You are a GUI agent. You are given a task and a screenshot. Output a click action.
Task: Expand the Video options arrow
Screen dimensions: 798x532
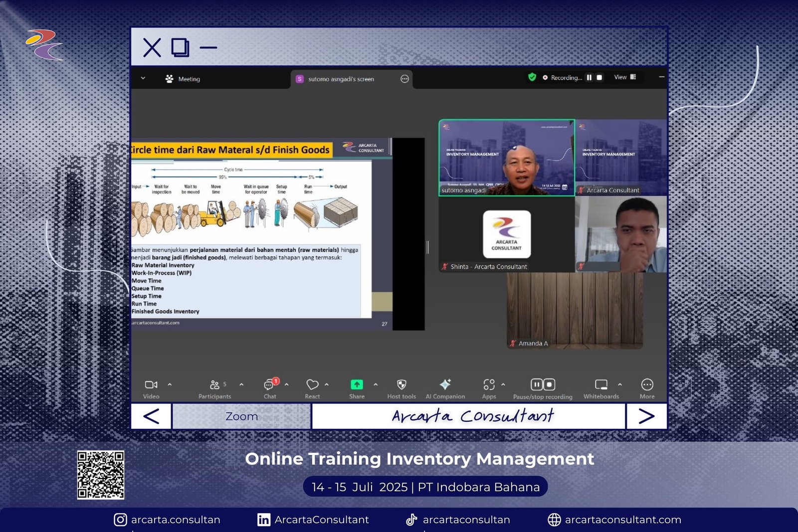point(170,384)
